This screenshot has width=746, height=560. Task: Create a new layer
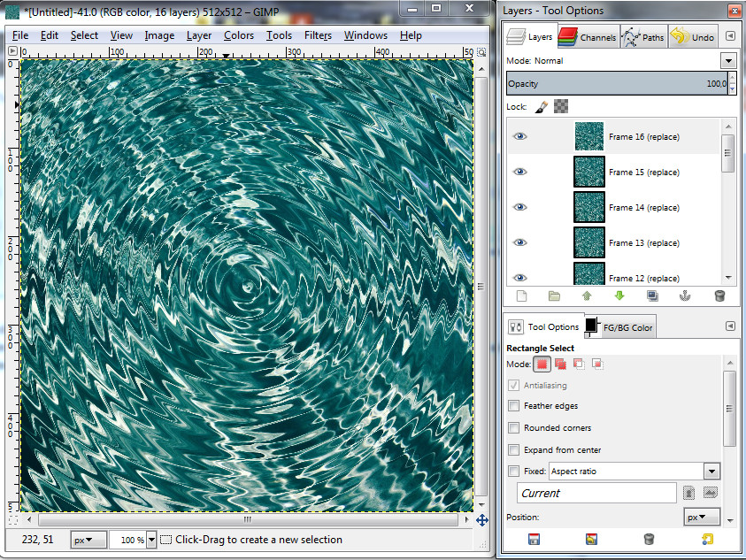click(520, 296)
